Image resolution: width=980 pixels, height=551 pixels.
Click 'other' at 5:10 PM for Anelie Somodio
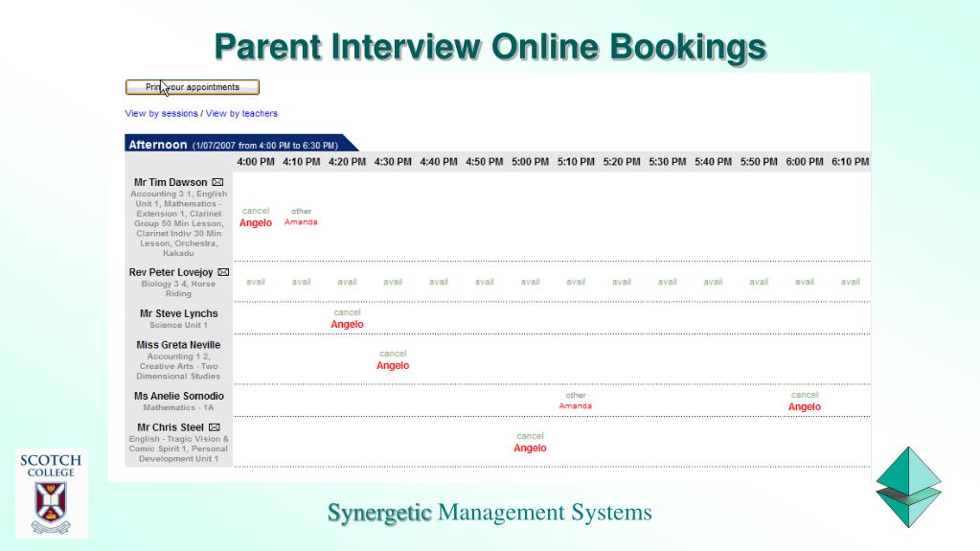click(576, 395)
